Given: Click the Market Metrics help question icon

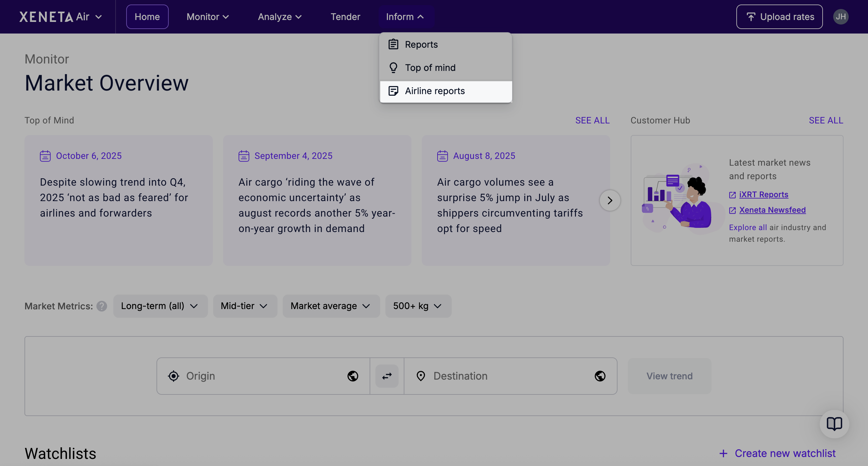Looking at the screenshot, I should coord(101,306).
